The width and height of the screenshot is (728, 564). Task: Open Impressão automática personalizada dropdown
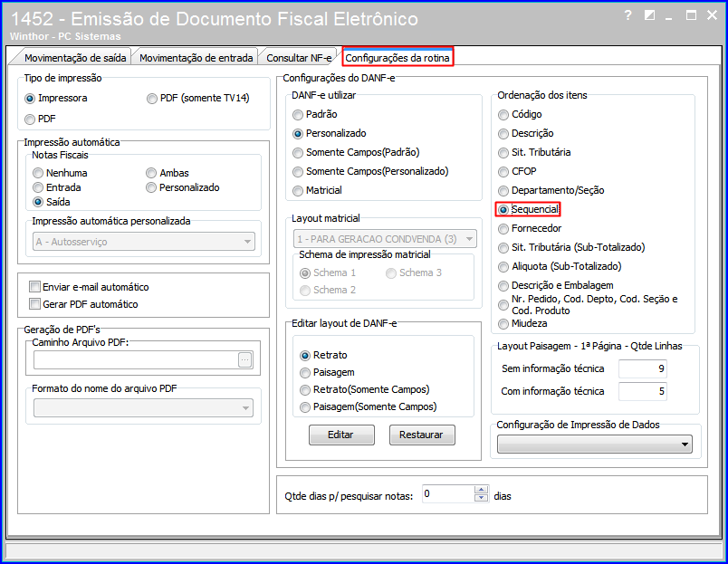pos(144,242)
